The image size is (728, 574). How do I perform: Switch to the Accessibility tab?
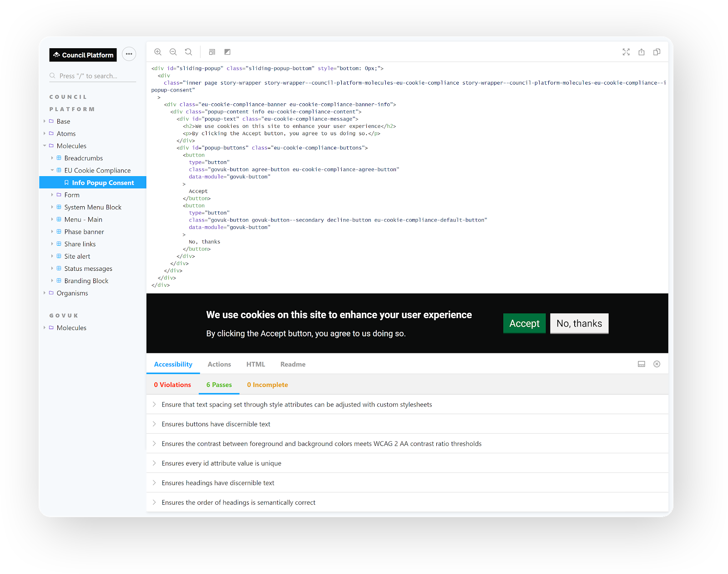(173, 364)
